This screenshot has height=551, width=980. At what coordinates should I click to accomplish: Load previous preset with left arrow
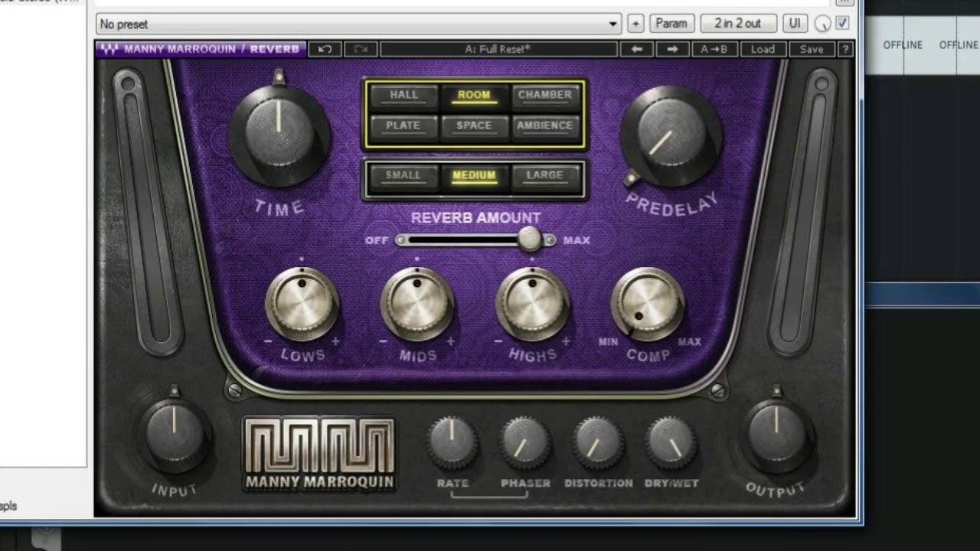coord(637,49)
